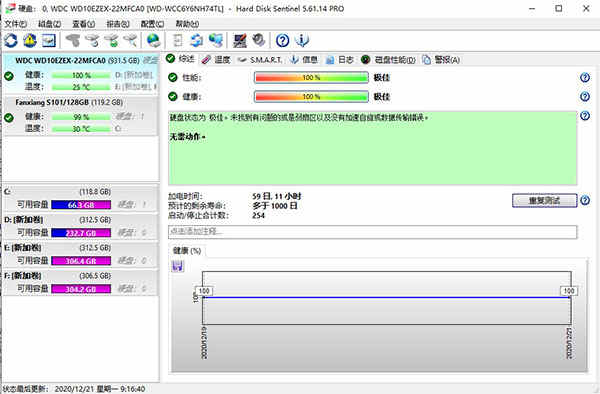Click the networked computers toolbar icon
Viewport: 600px width, 394px height.
(216, 40)
